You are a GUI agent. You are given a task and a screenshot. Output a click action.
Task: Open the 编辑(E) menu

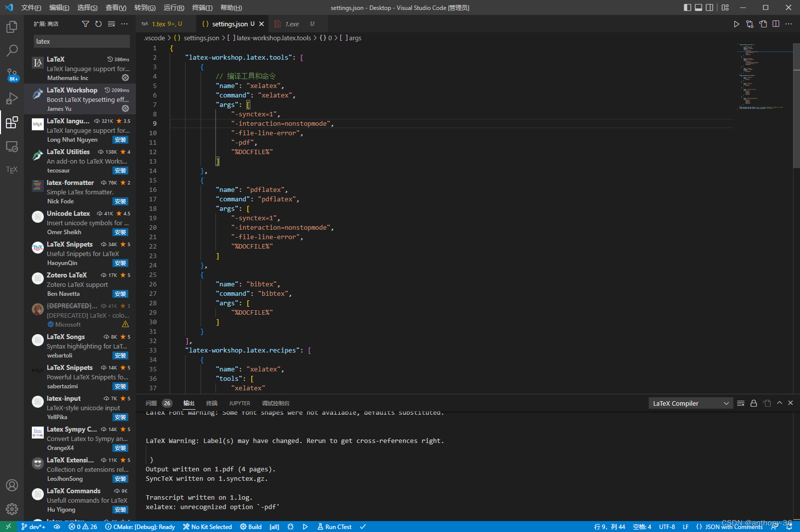coord(59,7)
